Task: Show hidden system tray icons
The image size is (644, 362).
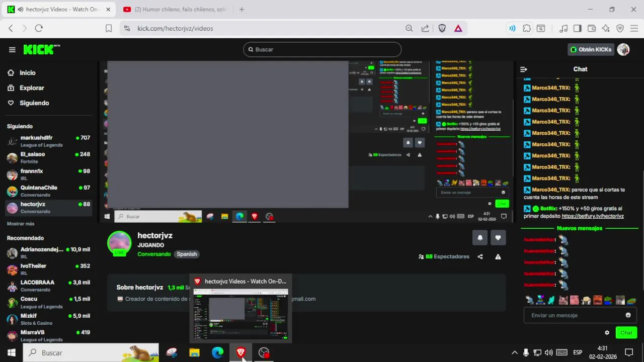Action: click(x=514, y=353)
